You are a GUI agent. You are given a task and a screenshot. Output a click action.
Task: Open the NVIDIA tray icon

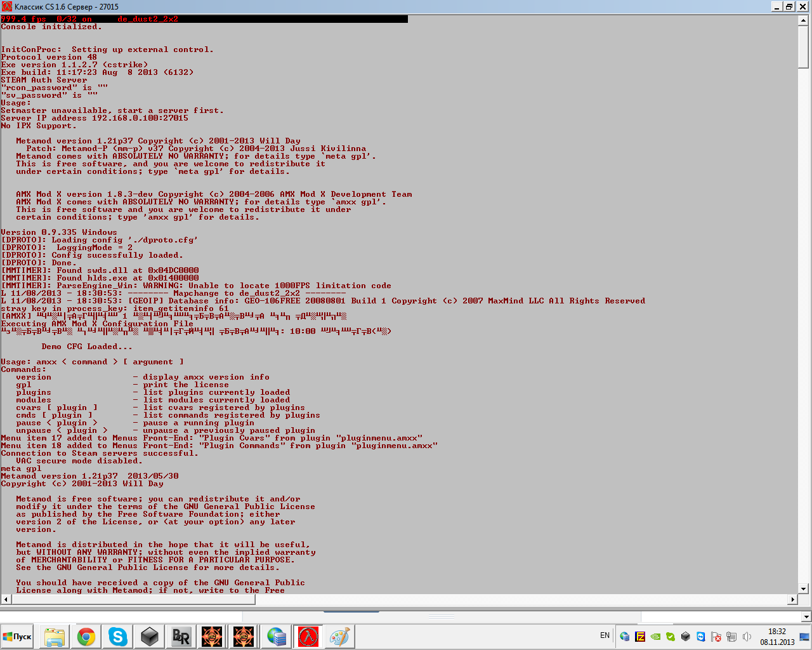[656, 637]
